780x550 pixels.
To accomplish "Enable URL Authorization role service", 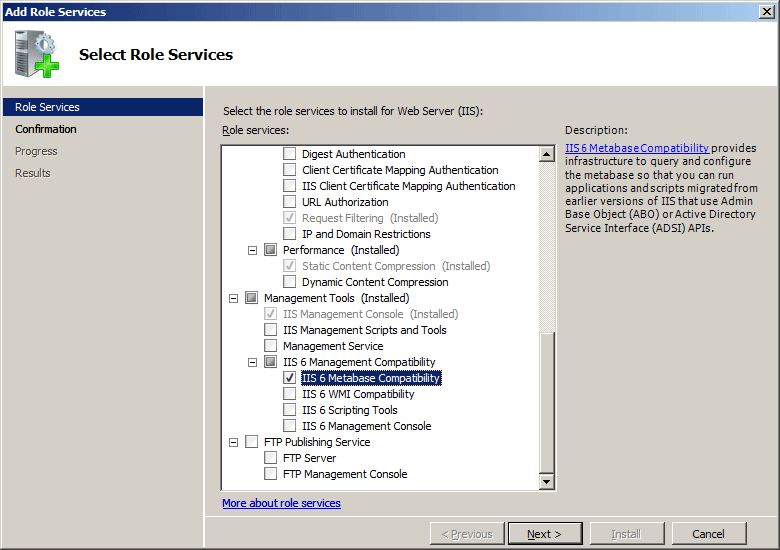I will point(290,202).
